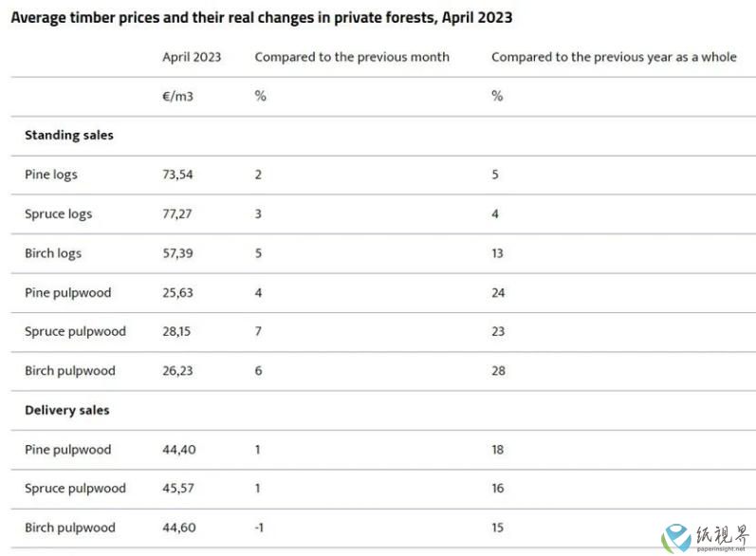The width and height of the screenshot is (756, 556).
Task: Click the Pine logs price 73,54
Action: [177, 175]
